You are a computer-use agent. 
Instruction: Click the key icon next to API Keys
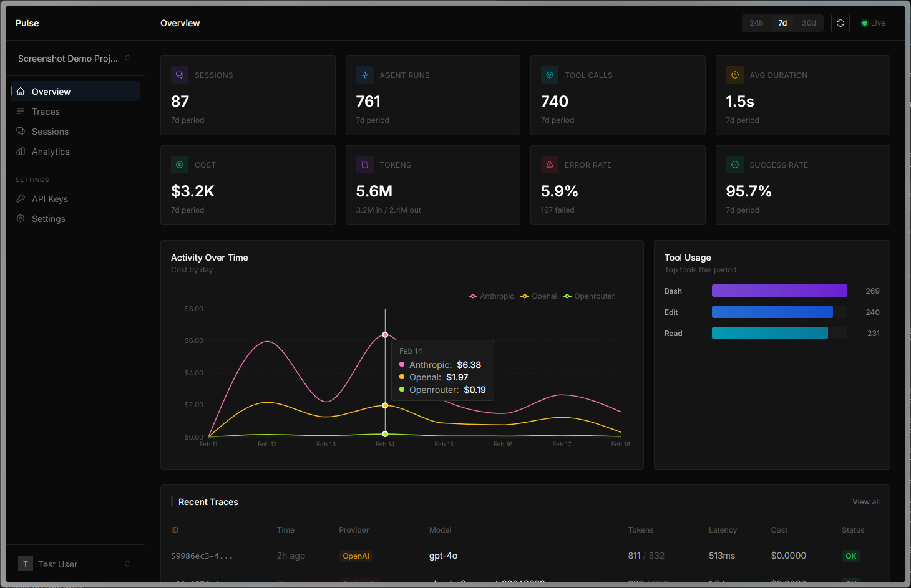[x=22, y=198]
